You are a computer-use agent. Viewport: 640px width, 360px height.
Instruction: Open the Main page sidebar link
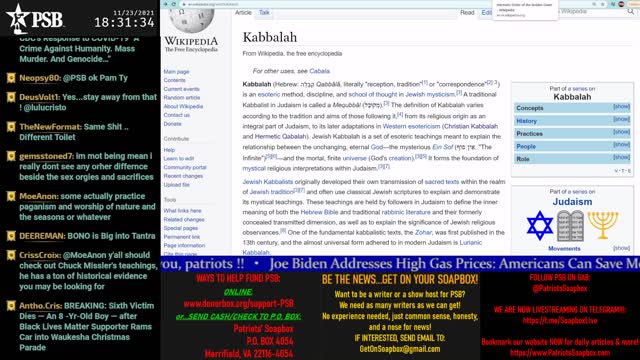pyautogui.click(x=176, y=72)
